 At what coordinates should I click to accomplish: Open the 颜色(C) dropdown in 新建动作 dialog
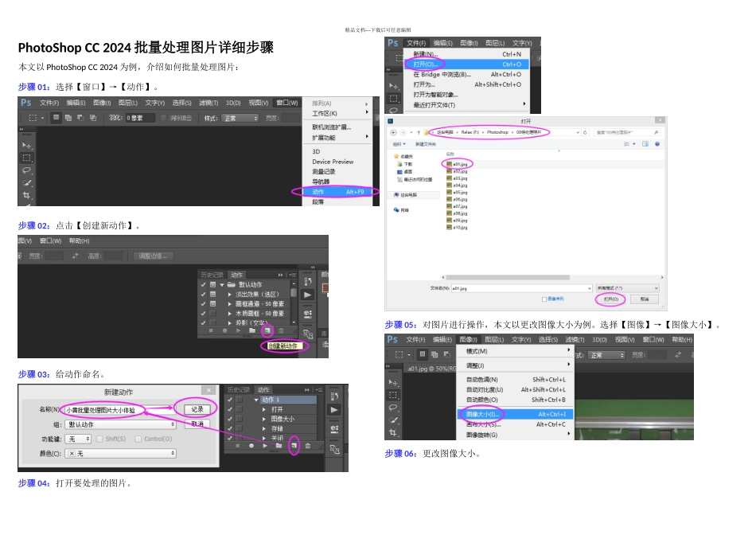click(121, 454)
